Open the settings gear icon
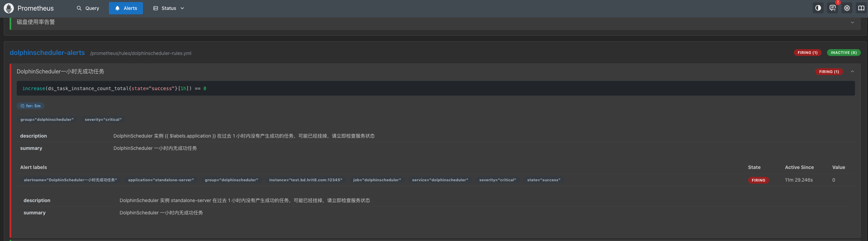The width and height of the screenshot is (868, 241). pos(847,8)
